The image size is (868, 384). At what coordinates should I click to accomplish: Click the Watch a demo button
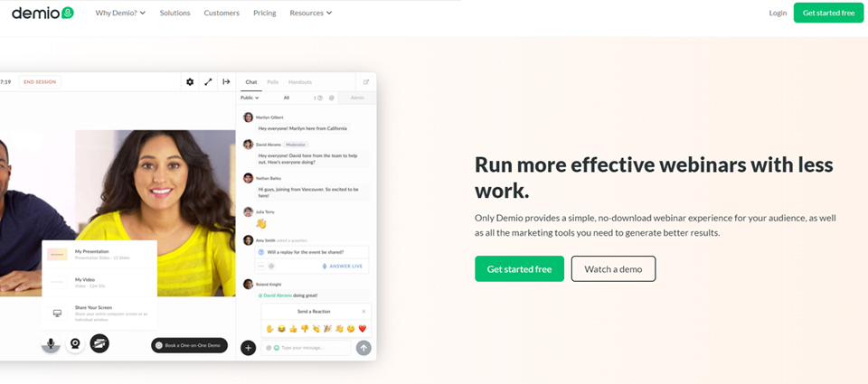click(x=613, y=269)
